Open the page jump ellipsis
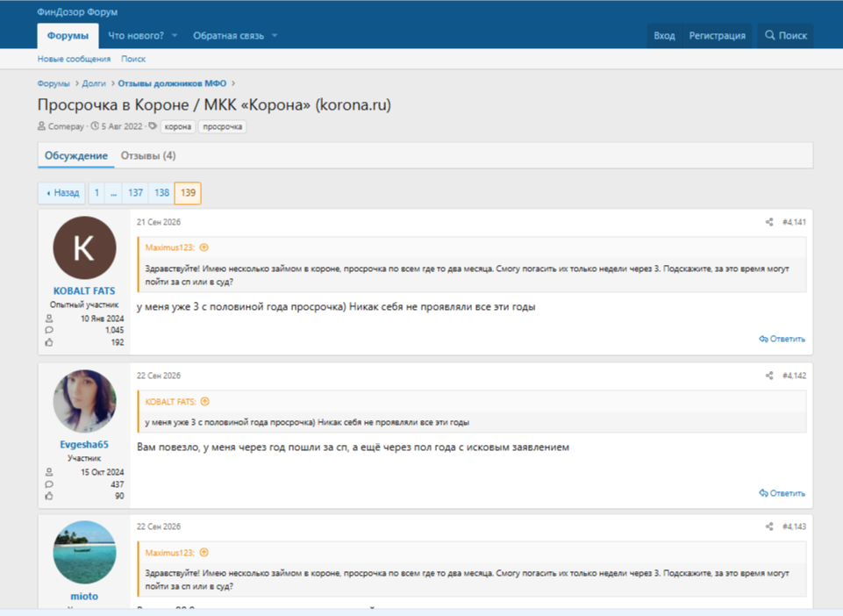The height and width of the screenshot is (616, 843). coord(113,193)
